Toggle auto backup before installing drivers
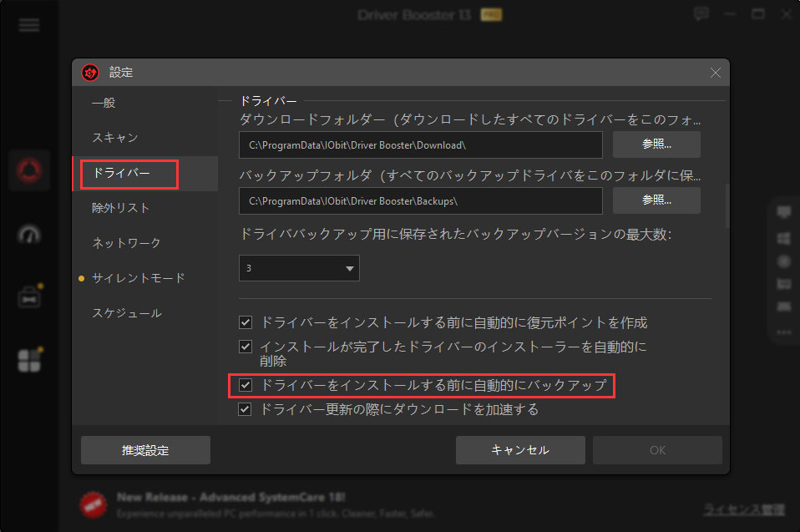 [x=246, y=385]
